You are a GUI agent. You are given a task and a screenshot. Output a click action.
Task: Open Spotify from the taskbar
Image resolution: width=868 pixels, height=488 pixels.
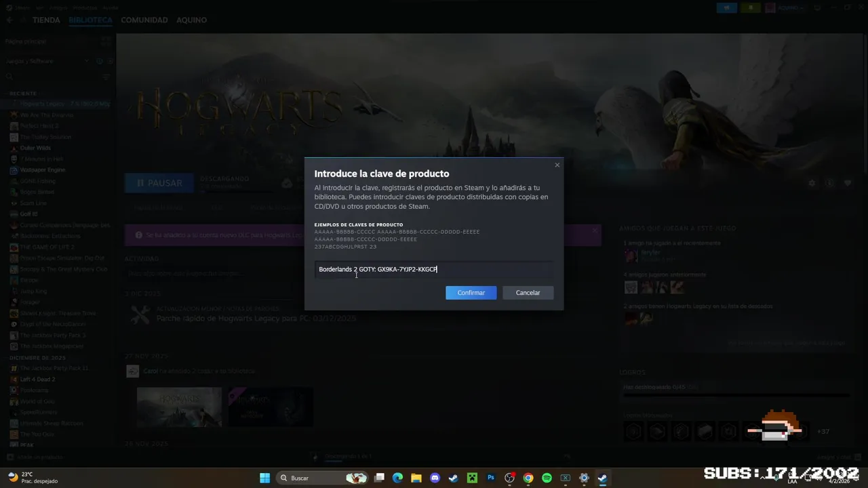point(547,478)
